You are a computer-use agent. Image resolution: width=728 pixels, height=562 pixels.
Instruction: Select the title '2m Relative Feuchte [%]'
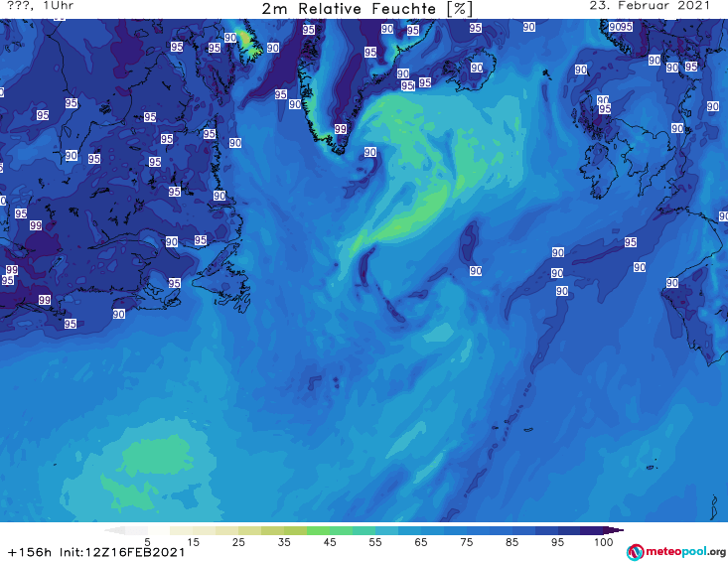(x=367, y=9)
